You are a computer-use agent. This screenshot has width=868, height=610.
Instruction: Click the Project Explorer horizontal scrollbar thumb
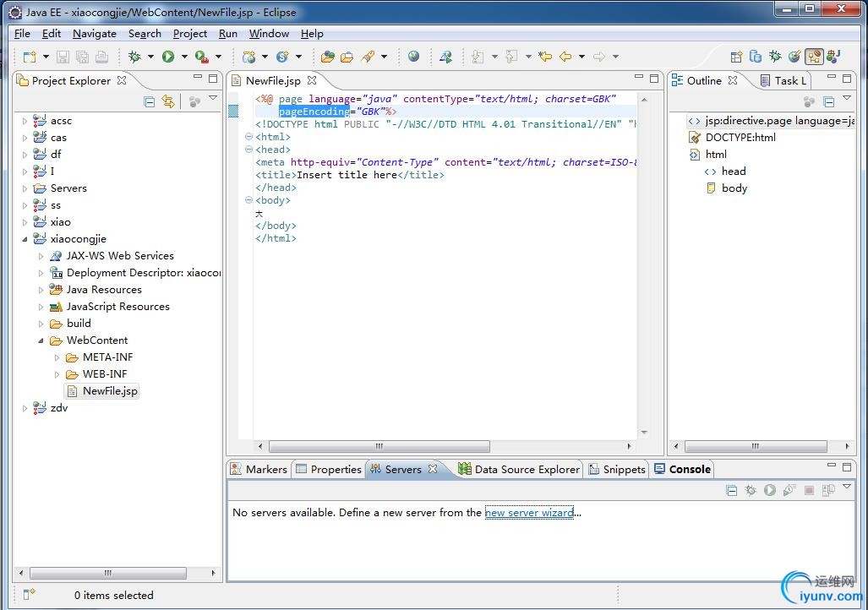pyautogui.click(x=108, y=573)
